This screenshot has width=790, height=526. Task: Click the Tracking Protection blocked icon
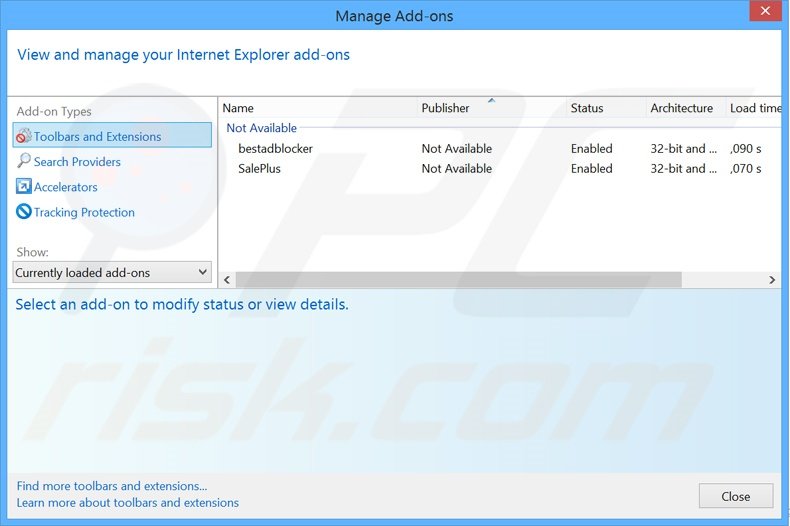(24, 212)
